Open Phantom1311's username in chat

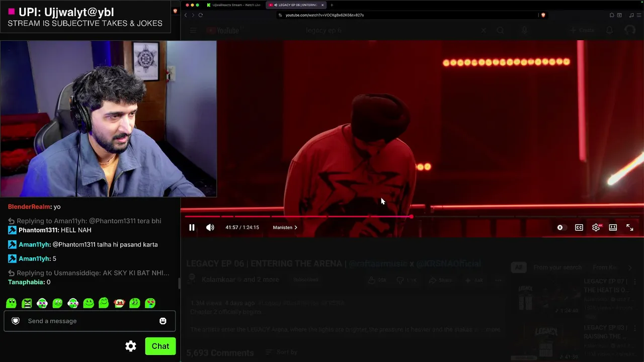click(x=39, y=230)
